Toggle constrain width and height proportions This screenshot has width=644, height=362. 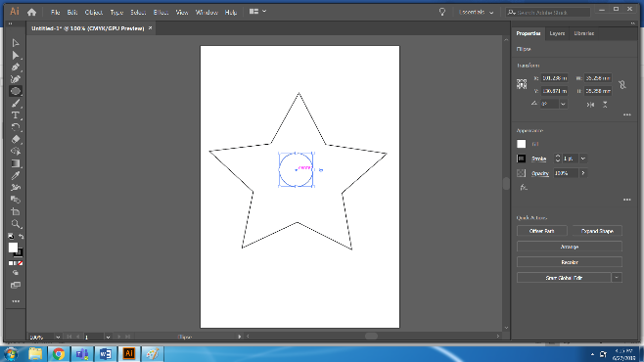pos(622,84)
